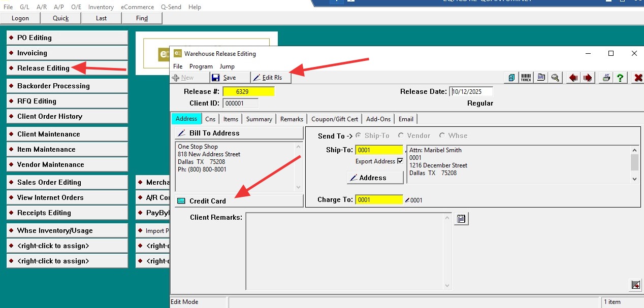The height and width of the screenshot is (308, 644).
Task: Toggle the Export Address checkbox
Action: [400, 161]
